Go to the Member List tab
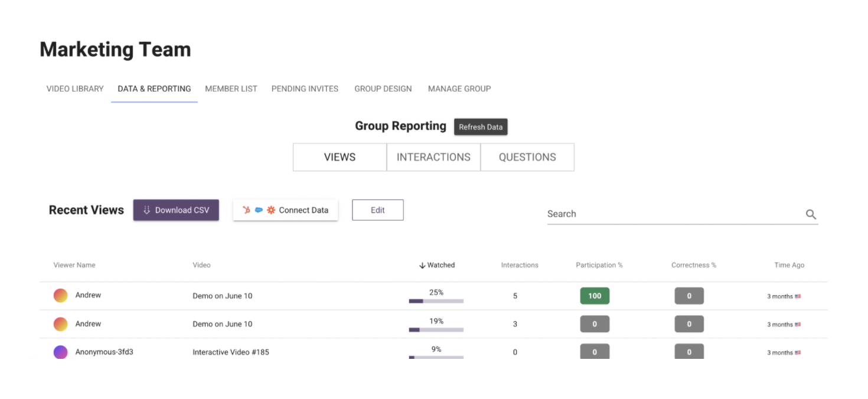868x399 pixels. [x=231, y=89]
